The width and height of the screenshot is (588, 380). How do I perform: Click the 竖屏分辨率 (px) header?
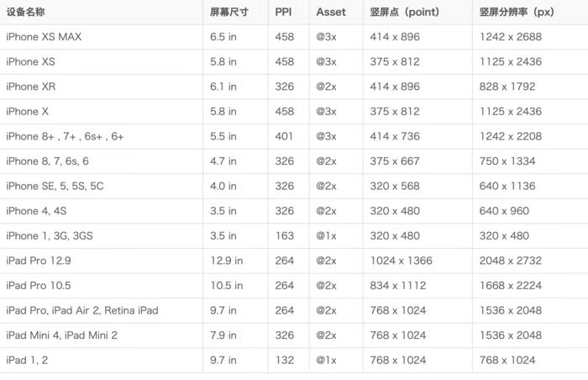[516, 12]
